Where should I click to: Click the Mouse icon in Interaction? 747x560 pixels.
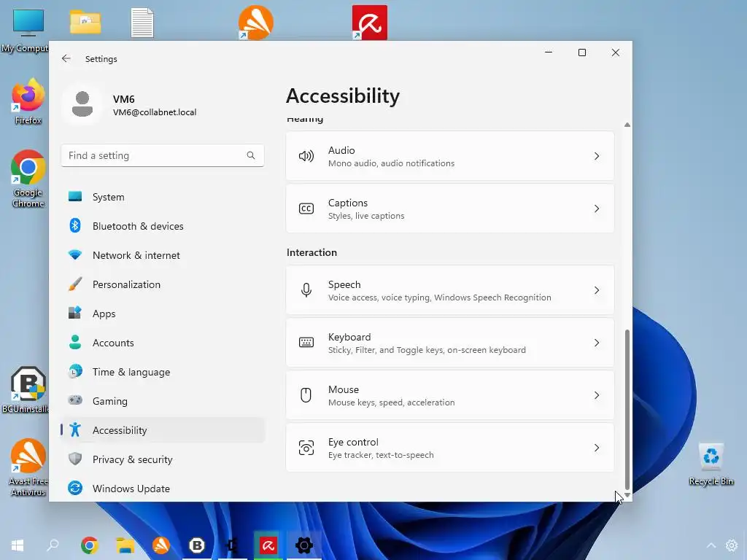pos(306,395)
